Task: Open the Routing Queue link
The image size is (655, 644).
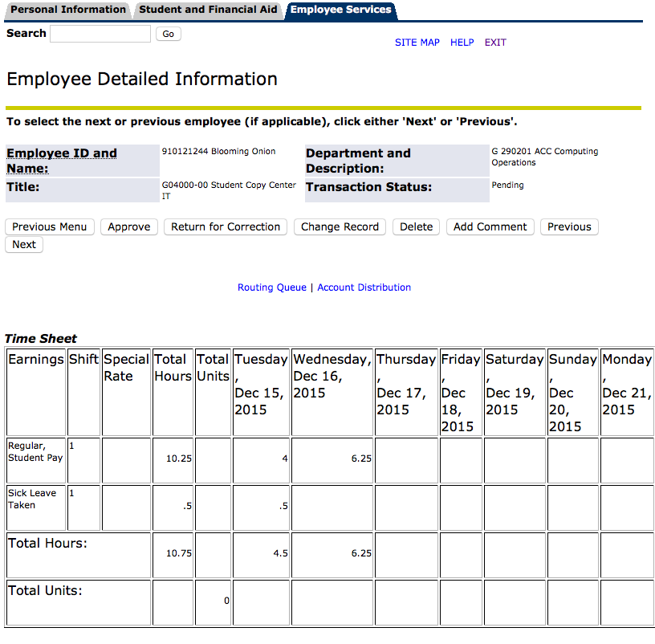Action: pos(272,287)
